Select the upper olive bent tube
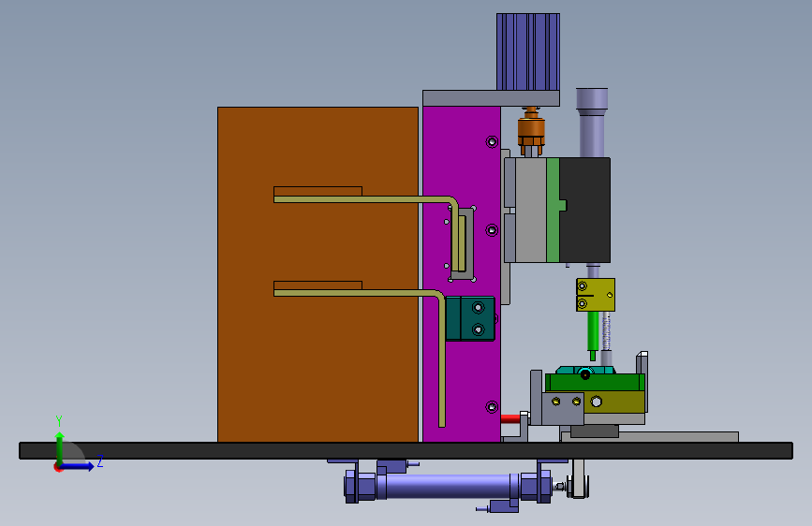 coord(365,199)
